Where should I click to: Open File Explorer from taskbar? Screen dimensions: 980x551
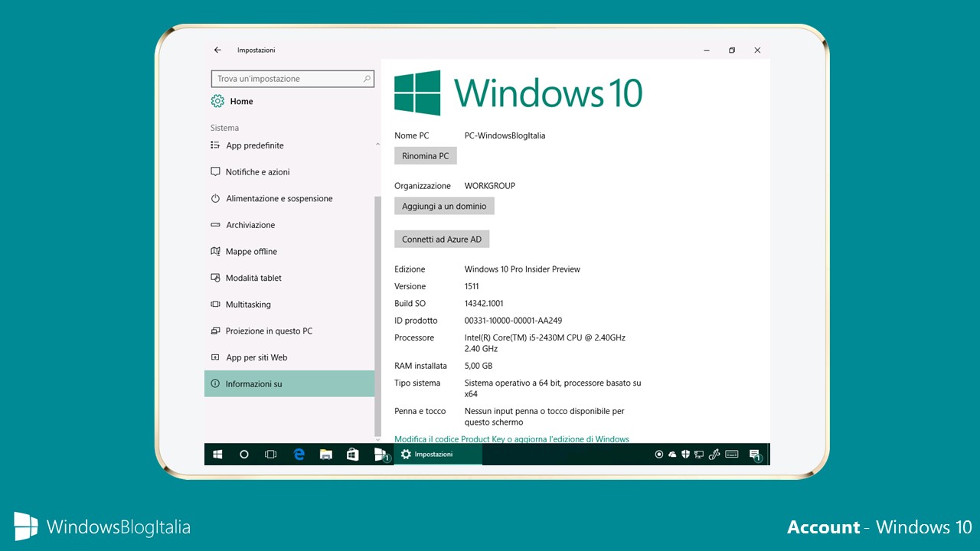325,455
